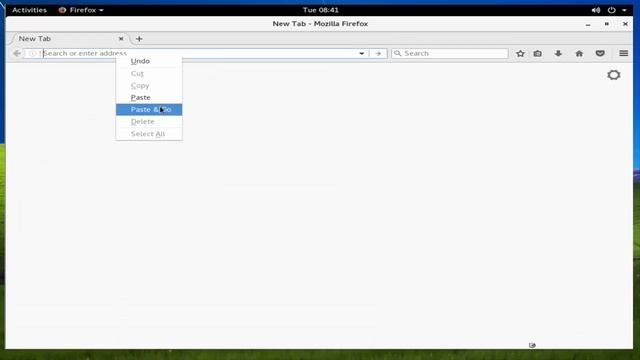Click the Go arrow in address bar
The width and height of the screenshot is (640, 360).
click(378, 53)
